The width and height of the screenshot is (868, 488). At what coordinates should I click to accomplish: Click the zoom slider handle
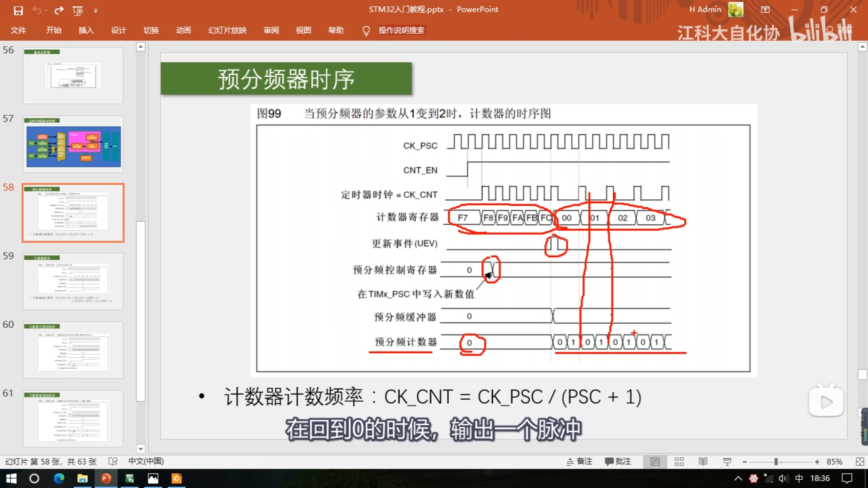(776, 462)
